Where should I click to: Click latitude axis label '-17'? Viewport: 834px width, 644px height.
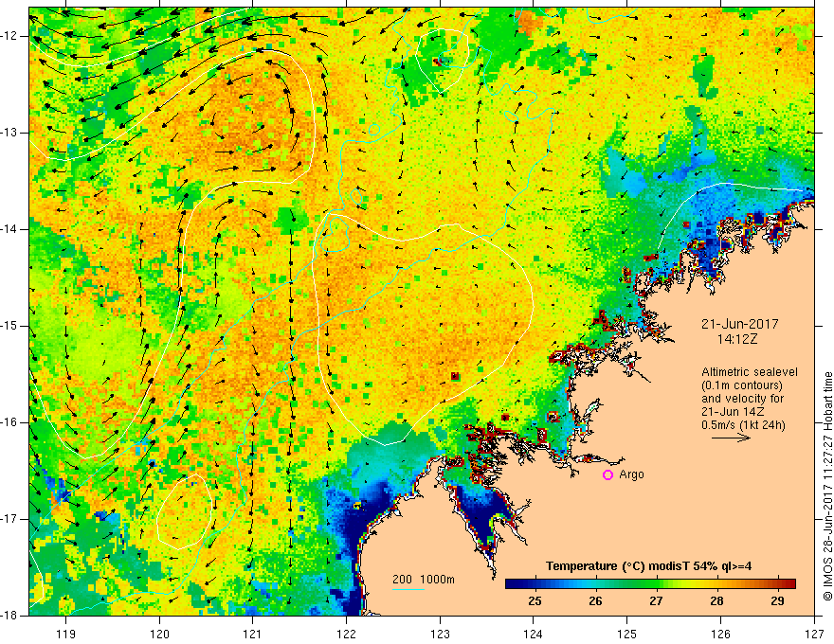[10, 519]
